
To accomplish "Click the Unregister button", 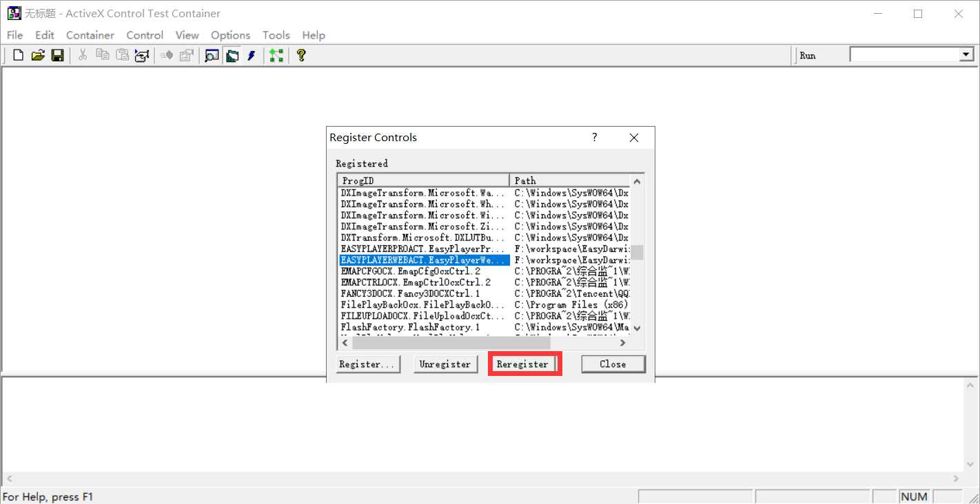I will click(445, 364).
